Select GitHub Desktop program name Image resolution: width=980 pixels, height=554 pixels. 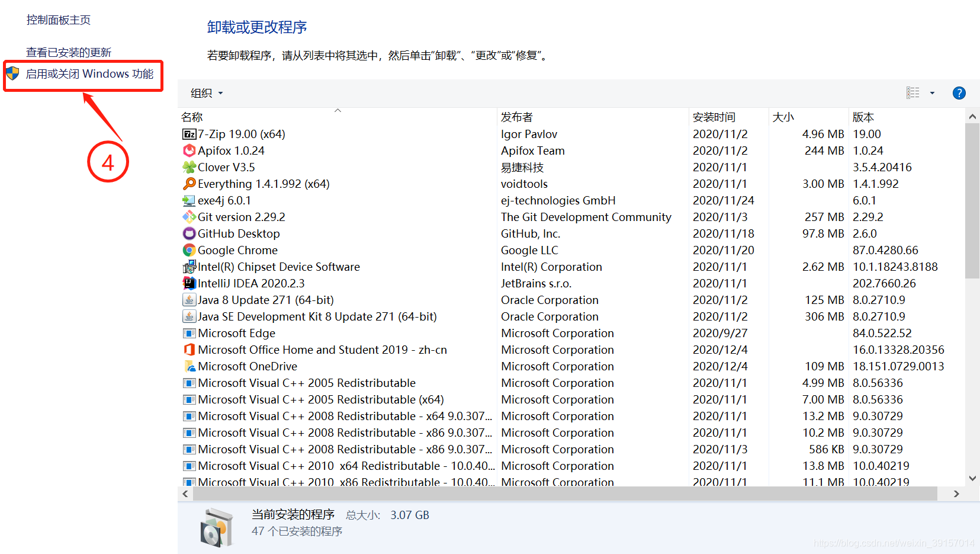[239, 233]
